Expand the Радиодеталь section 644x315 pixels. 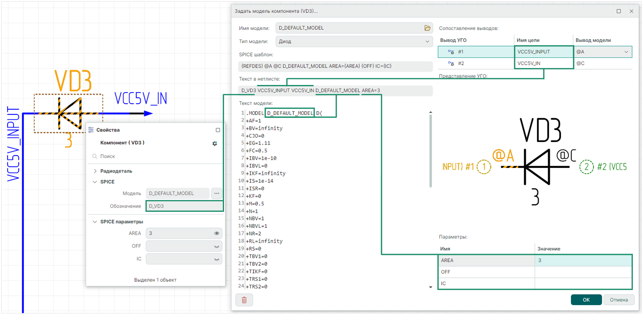pos(95,171)
